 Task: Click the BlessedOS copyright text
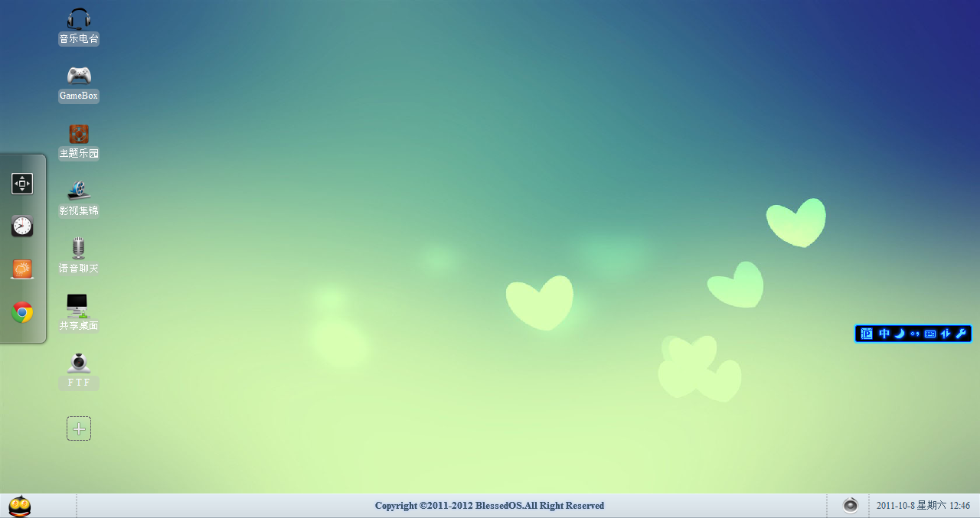click(x=488, y=505)
